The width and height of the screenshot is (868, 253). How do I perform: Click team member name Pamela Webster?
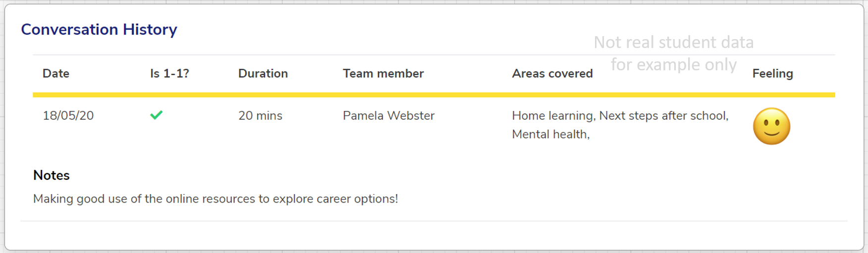coord(388,116)
